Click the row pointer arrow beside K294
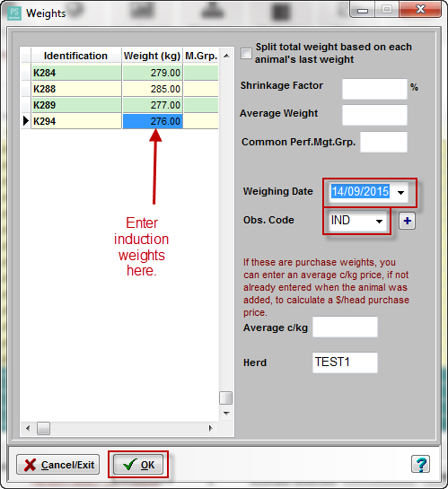 [x=26, y=121]
